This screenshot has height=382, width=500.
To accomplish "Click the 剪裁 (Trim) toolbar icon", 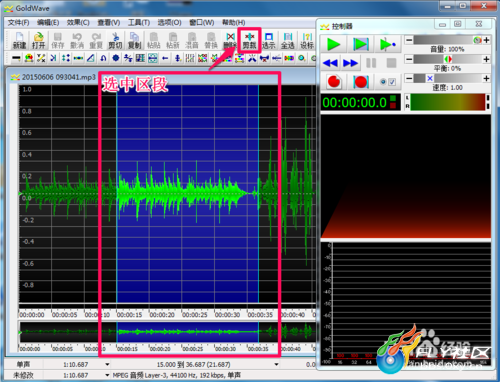I will click(x=249, y=40).
